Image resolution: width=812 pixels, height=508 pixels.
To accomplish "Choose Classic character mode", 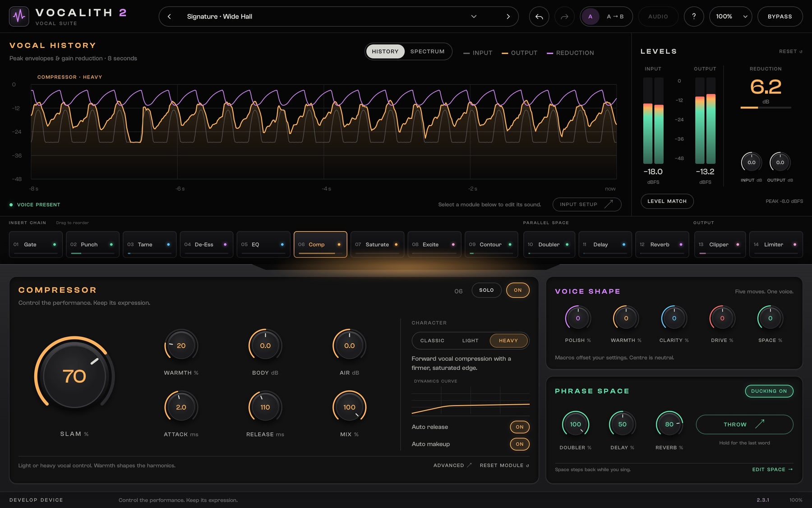I will coord(432,340).
